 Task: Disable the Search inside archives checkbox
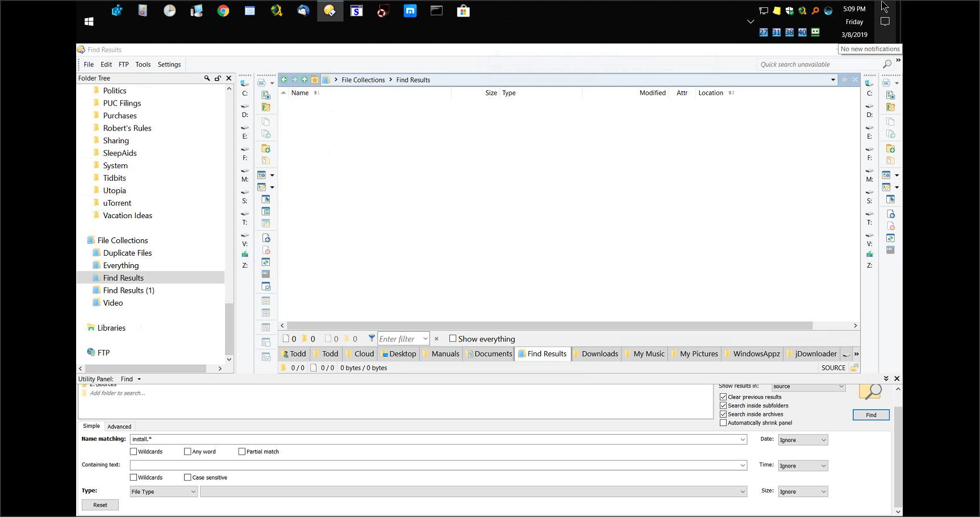point(723,414)
